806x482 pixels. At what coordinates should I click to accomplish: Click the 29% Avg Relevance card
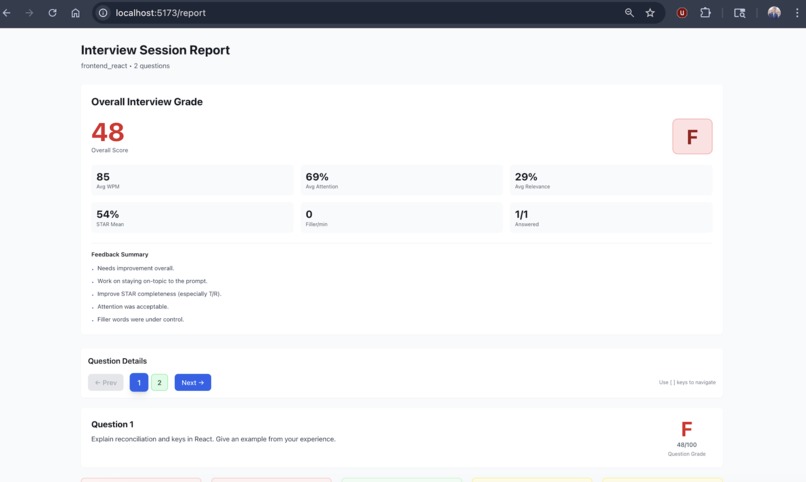click(x=611, y=180)
